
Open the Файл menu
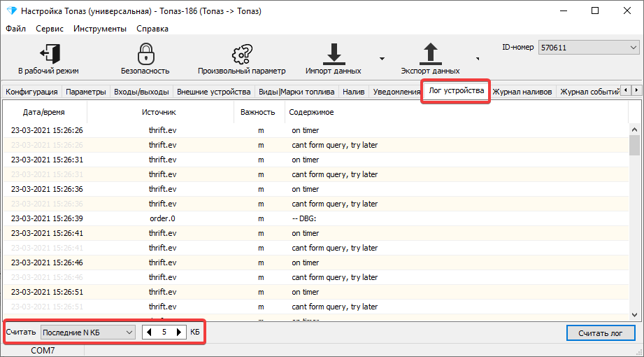coord(16,29)
